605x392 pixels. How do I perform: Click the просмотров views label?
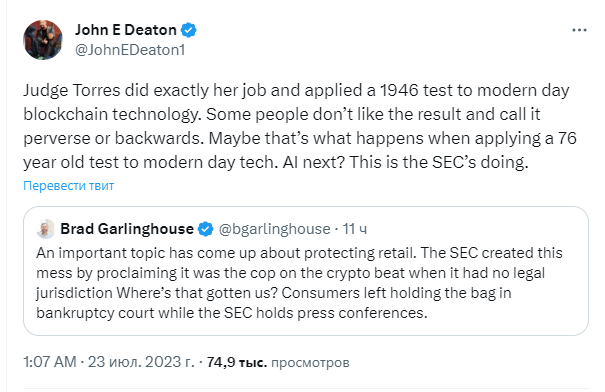310,363
